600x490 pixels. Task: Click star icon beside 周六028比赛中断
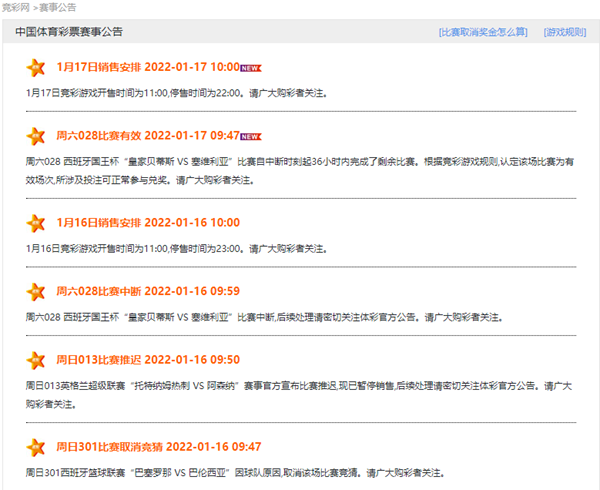pos(36,292)
